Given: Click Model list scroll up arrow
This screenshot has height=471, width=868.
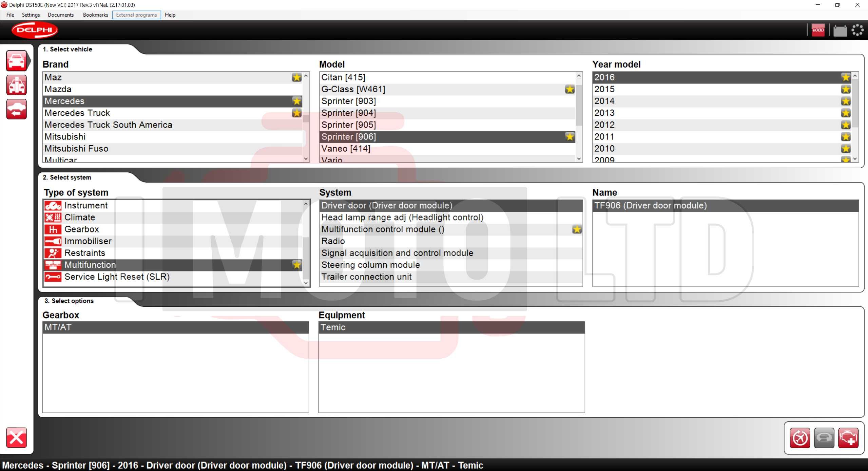Looking at the screenshot, I should coord(579,76).
